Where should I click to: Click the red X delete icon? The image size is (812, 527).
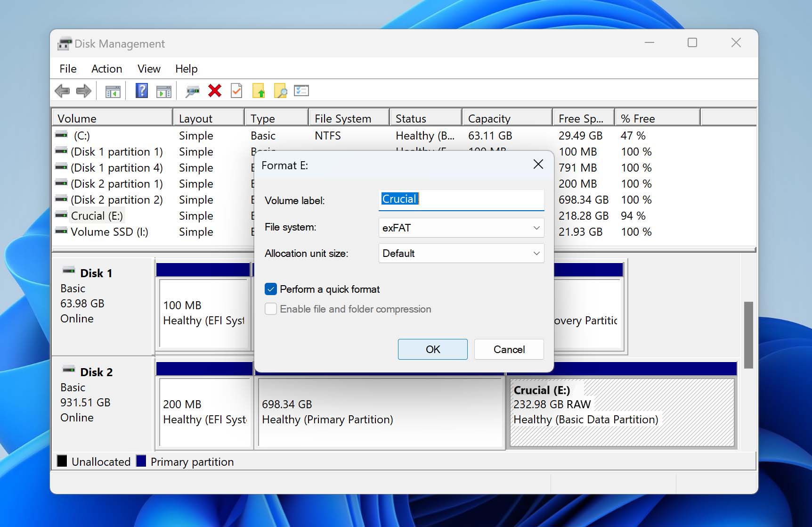(215, 91)
